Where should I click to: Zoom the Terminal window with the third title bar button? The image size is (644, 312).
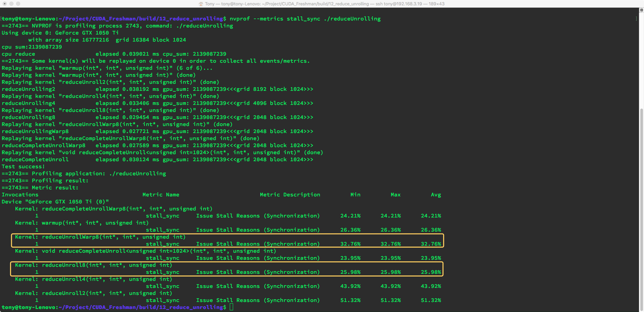tap(18, 4)
